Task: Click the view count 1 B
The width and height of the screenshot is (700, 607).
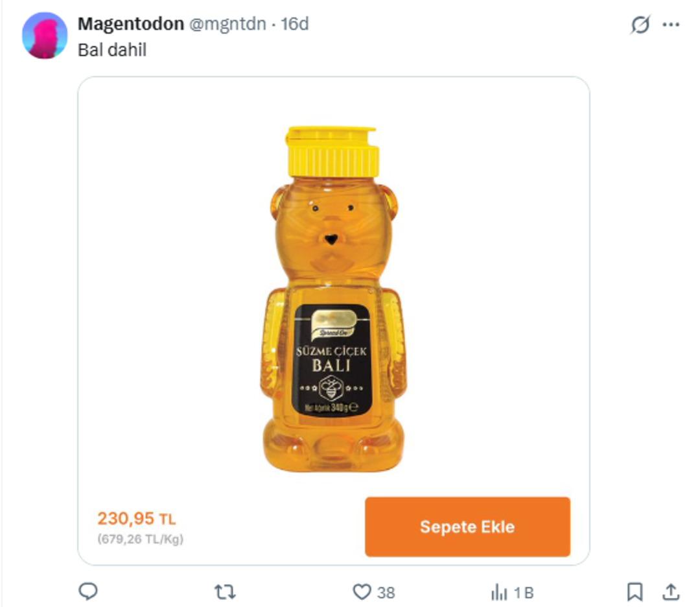Action: [524, 592]
